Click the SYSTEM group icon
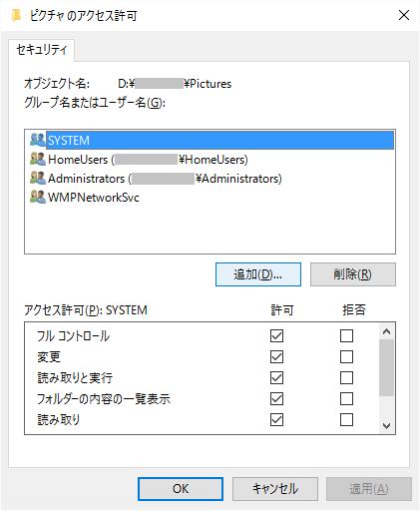The image size is (420, 511). [38, 140]
